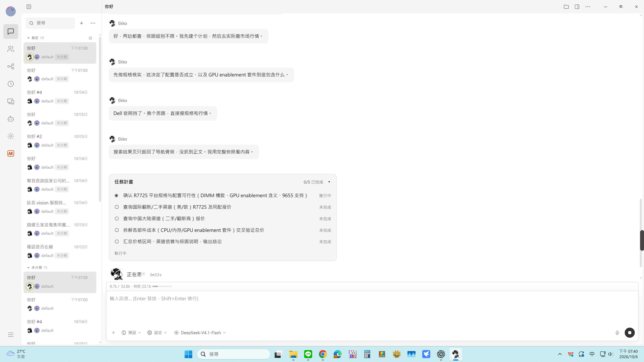Open the clock history sidebar icon

coord(11,84)
